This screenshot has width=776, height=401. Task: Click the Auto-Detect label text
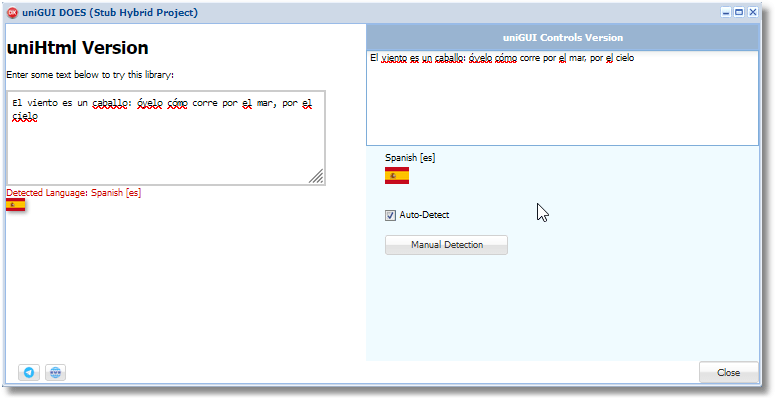(425, 215)
